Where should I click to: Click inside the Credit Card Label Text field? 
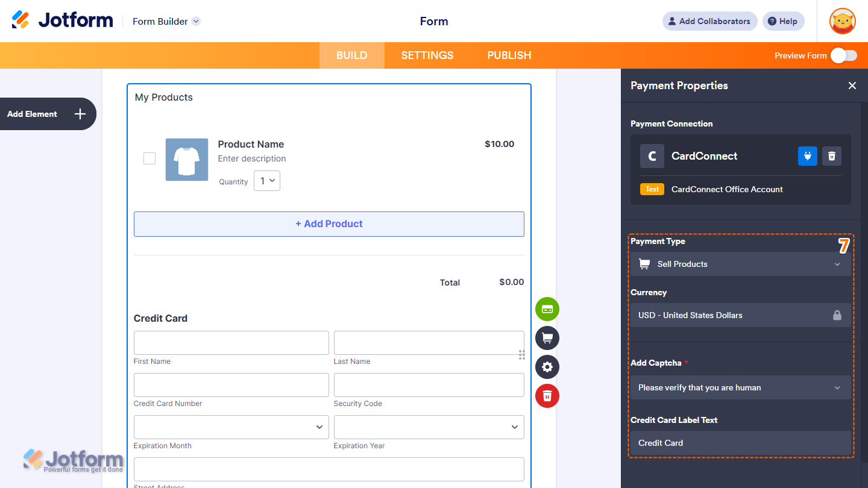point(740,443)
